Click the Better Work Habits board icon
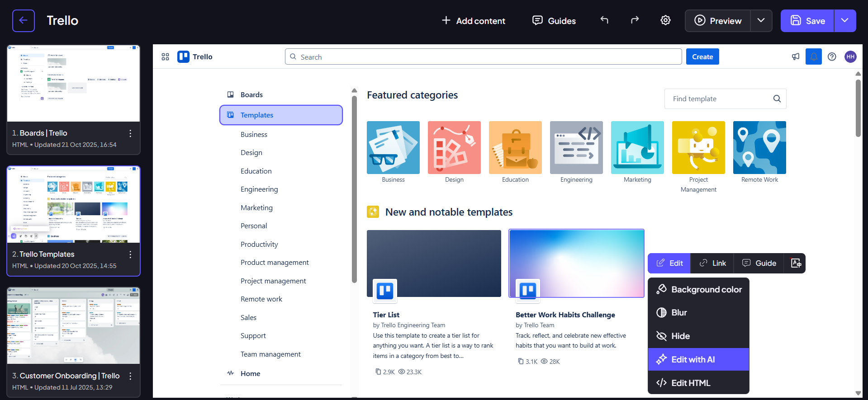The height and width of the screenshot is (400, 868). coord(528,291)
